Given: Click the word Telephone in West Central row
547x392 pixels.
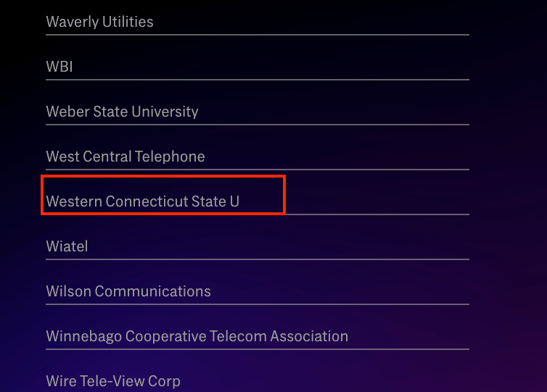Looking at the screenshot, I should pos(170,157).
